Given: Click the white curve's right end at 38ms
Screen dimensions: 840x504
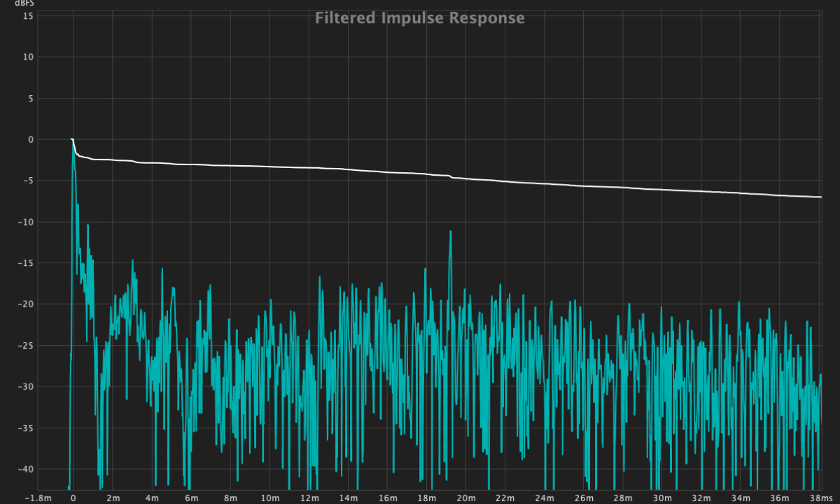Looking at the screenshot, I should (820, 197).
